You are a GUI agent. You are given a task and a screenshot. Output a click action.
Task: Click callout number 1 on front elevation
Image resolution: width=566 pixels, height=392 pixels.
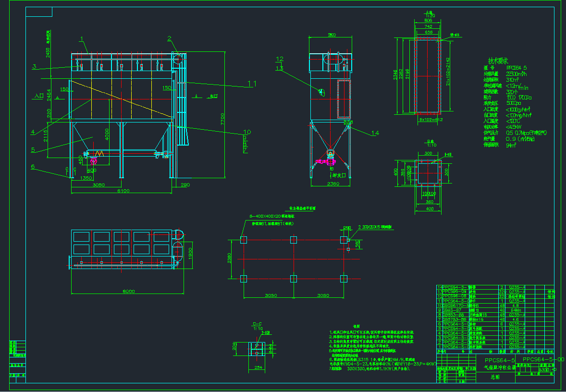pos(82,39)
